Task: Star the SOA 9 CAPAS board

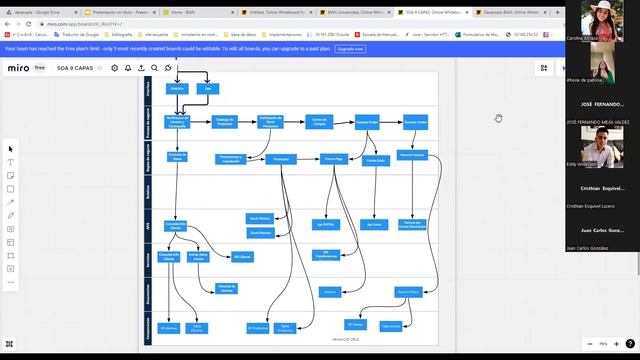Action: click(100, 68)
